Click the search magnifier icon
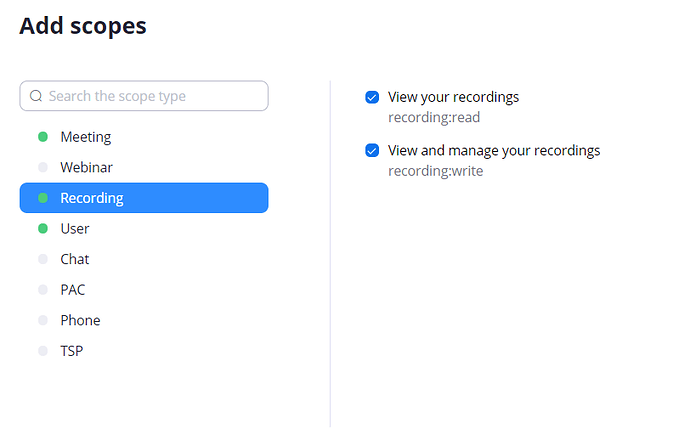Screen dimensions: 690x429 [36, 96]
